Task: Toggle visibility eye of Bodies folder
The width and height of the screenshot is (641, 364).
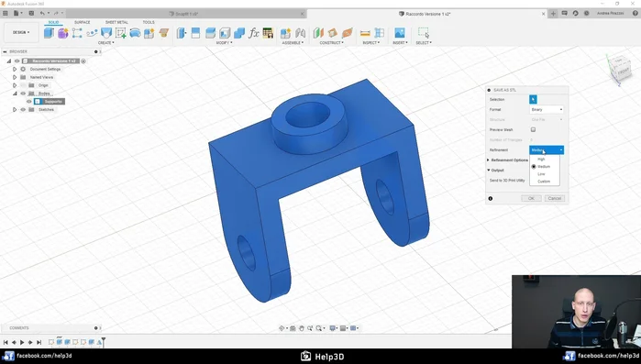Action: coord(23,94)
